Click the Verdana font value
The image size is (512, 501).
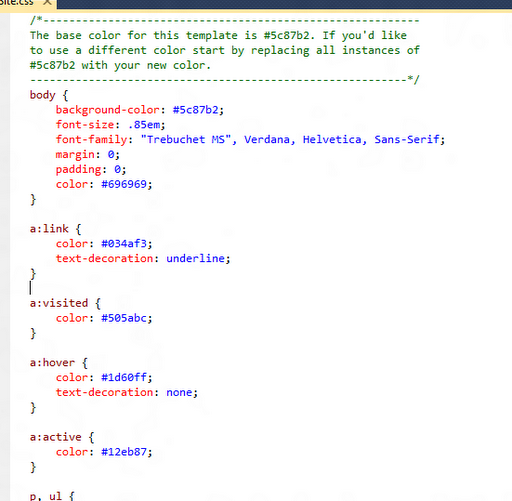coord(267,139)
